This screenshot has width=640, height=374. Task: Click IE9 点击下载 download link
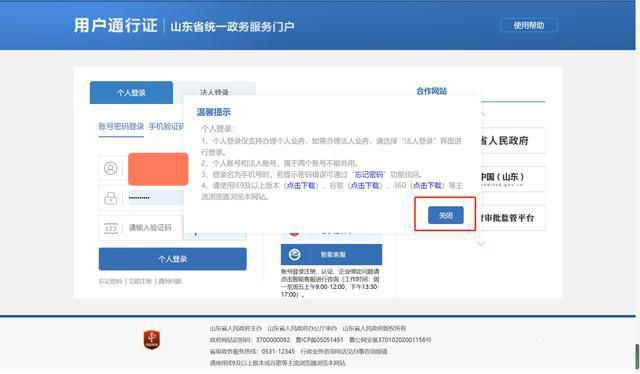coord(301,185)
